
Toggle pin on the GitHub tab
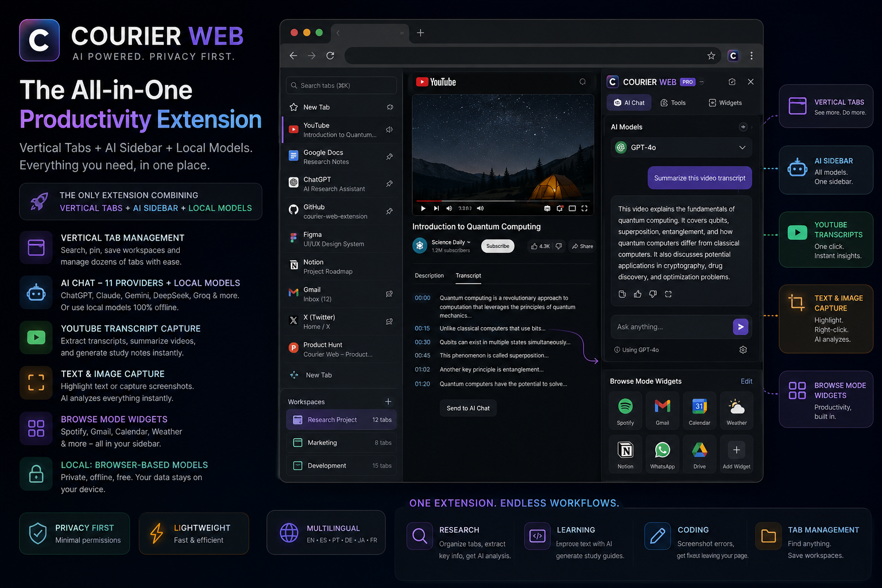tap(389, 211)
